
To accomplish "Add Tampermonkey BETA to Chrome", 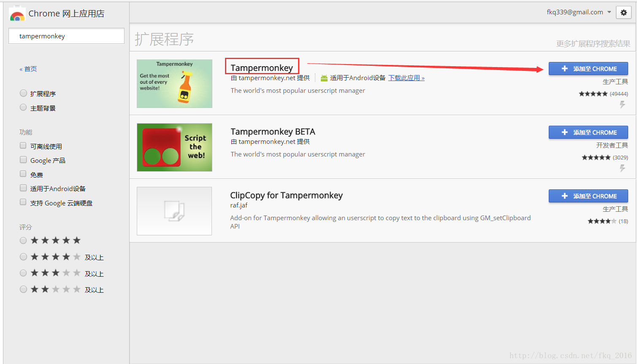I will pos(588,132).
